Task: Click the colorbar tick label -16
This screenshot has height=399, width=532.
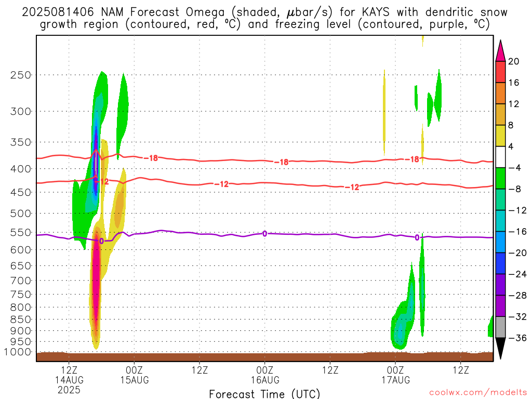Action: (x=517, y=231)
